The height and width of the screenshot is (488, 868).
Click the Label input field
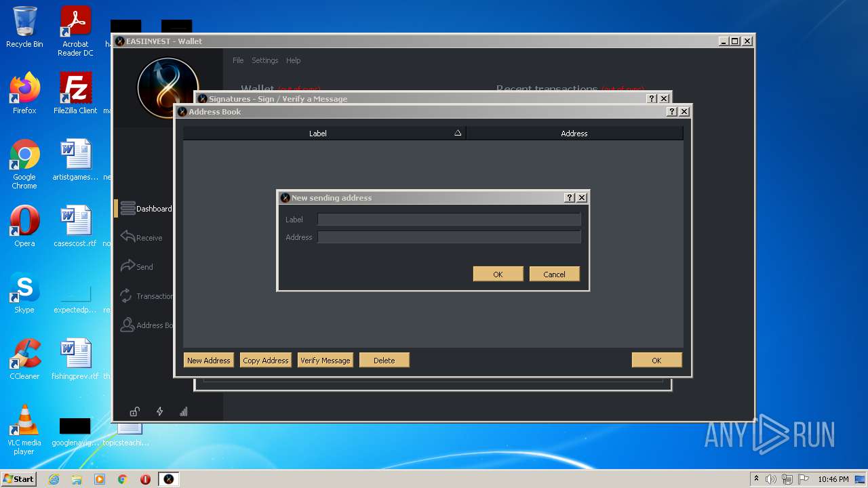(x=449, y=220)
